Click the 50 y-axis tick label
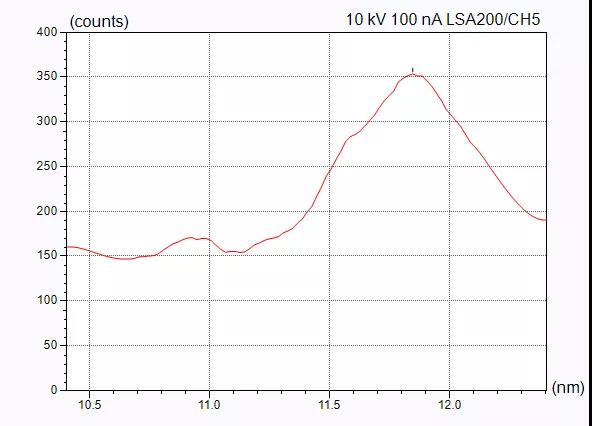The width and height of the screenshot is (592, 426). click(x=50, y=345)
